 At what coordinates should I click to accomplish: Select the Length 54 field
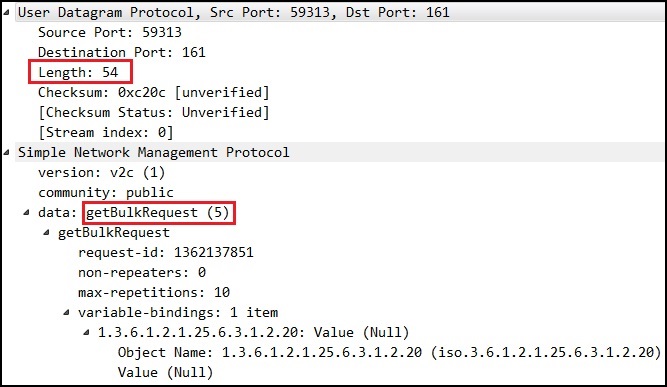(x=78, y=72)
